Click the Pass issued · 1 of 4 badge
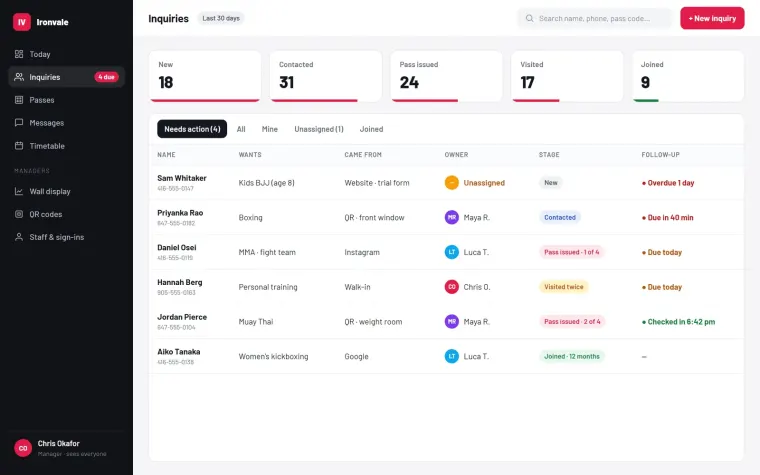The image size is (760, 475). pyautogui.click(x=571, y=252)
